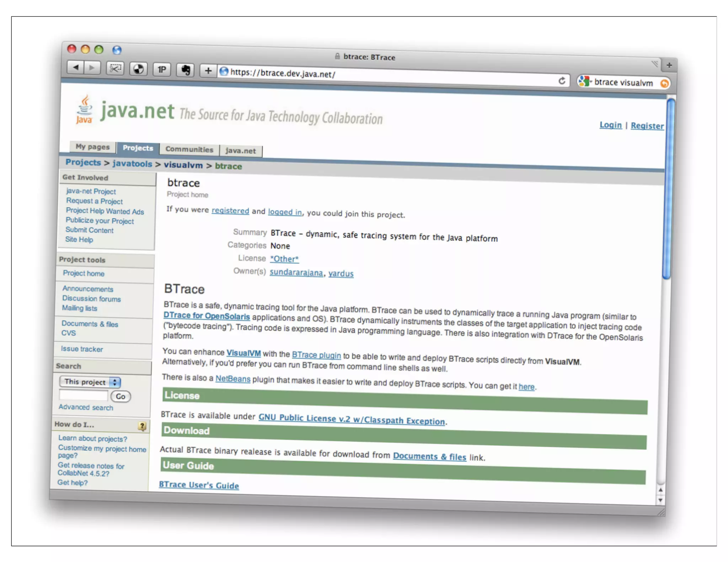
Task: Click the scissors web clip toolbar icon
Action: coord(115,68)
